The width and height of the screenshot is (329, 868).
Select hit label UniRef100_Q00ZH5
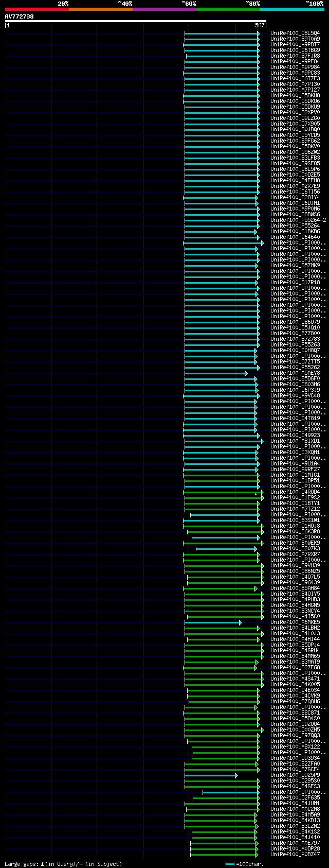pos(295,730)
